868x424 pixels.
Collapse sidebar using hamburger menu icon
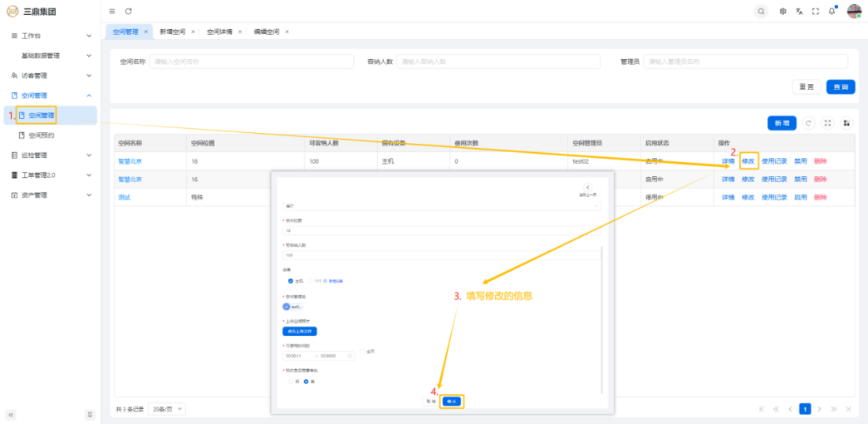pos(112,11)
